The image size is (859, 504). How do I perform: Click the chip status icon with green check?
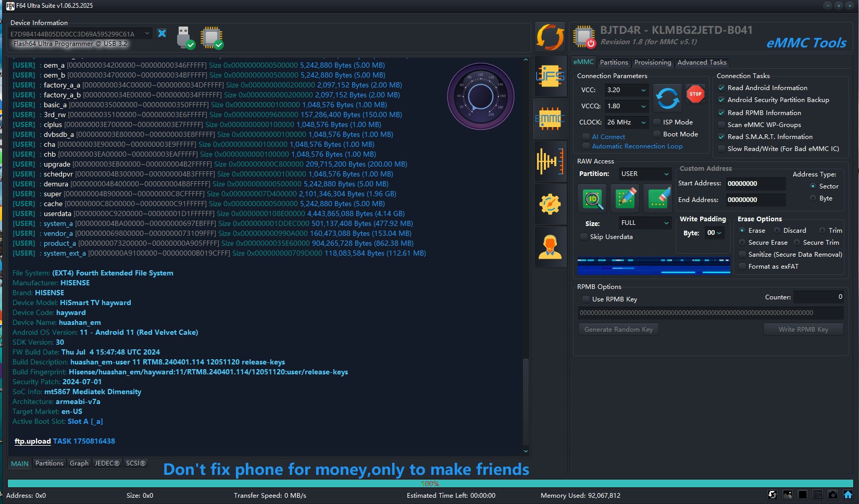pos(212,37)
